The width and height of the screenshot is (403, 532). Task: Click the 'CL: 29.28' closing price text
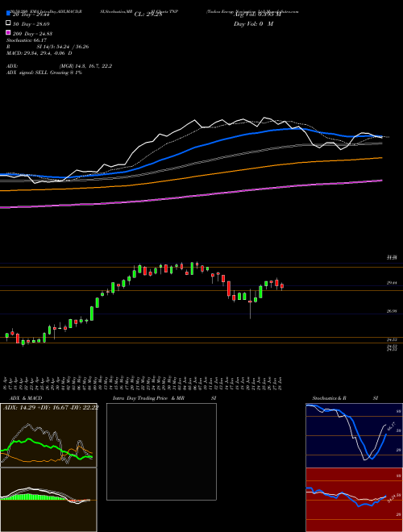[148, 15]
